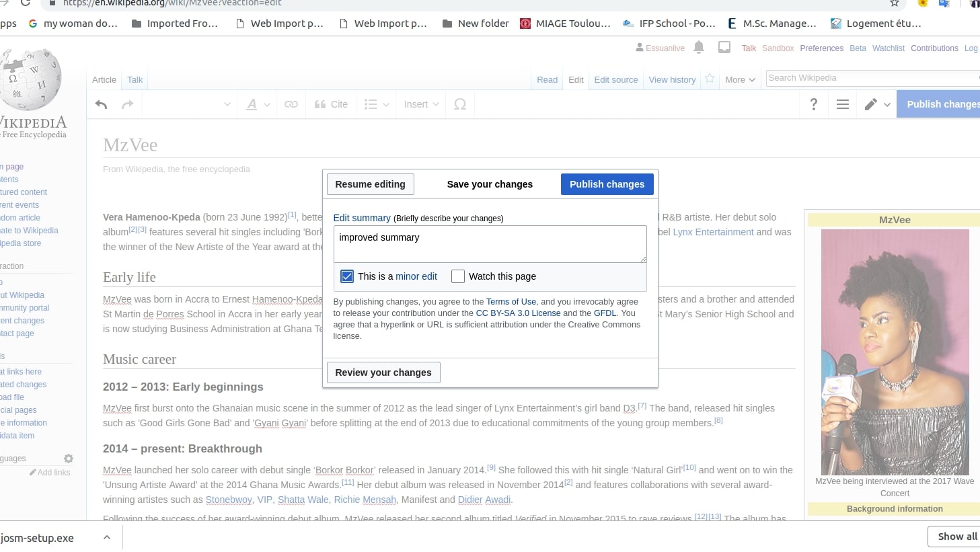Open the notices tray icon
The image size is (980, 552).
tap(724, 47)
